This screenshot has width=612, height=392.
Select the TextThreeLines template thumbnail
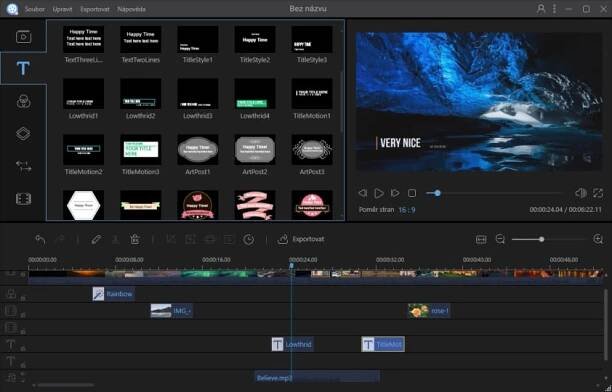[x=84, y=39]
